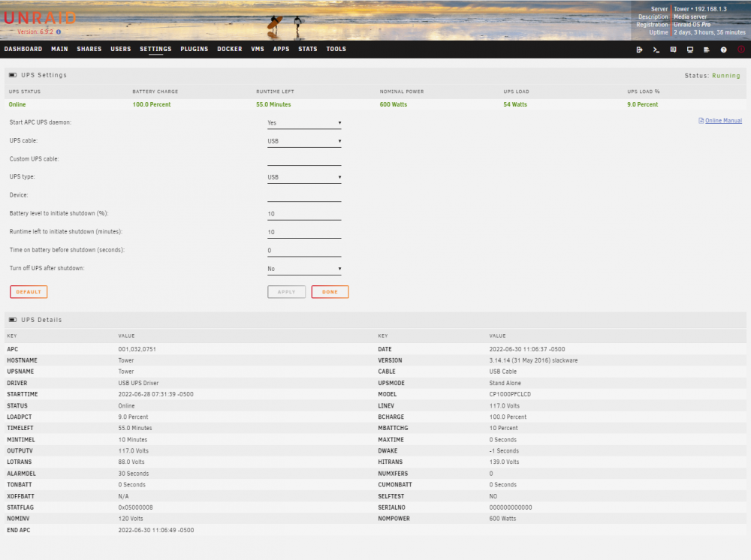Click the 'NO' SELFTEST value
This screenshot has height=560, width=751.
(493, 496)
